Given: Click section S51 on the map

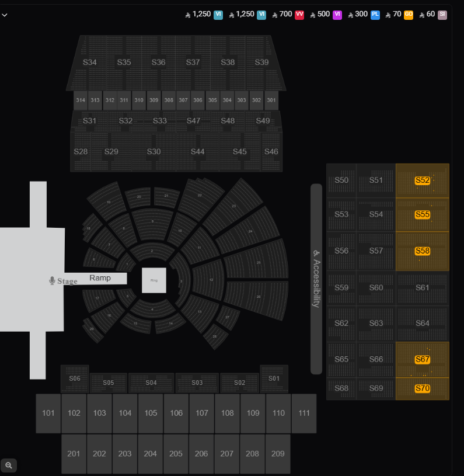Looking at the screenshot, I should (376, 180).
